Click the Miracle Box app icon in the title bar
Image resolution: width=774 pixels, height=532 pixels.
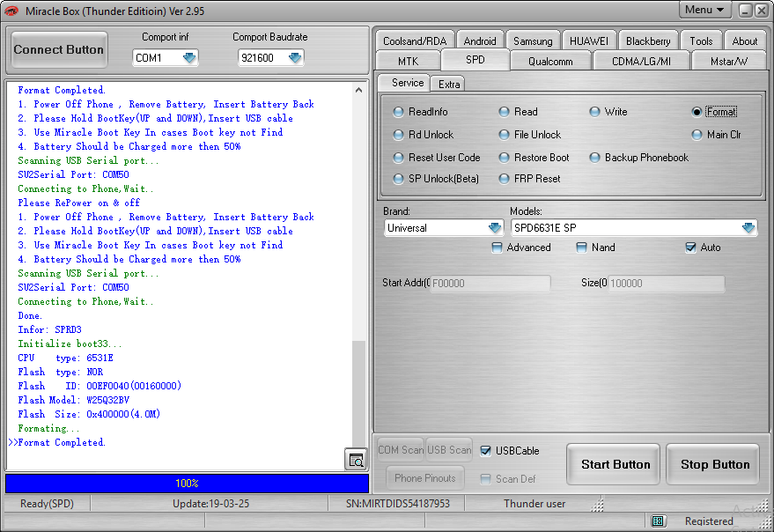coord(11,11)
